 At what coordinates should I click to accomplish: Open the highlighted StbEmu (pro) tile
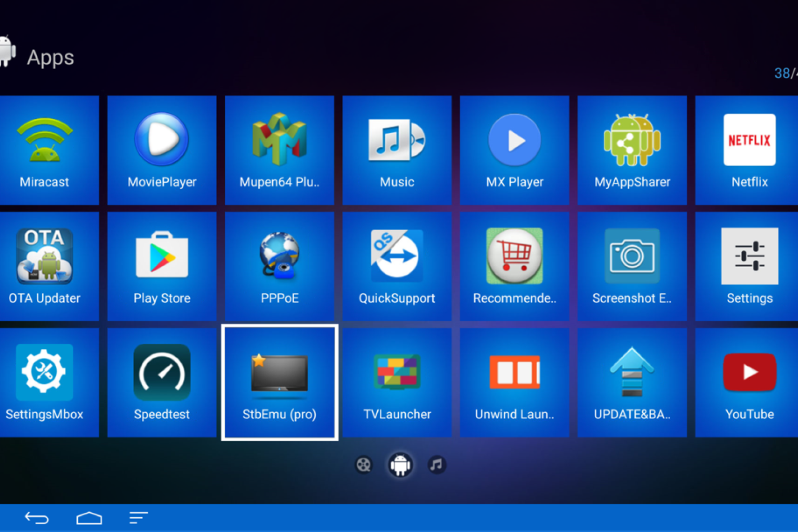coord(280,382)
